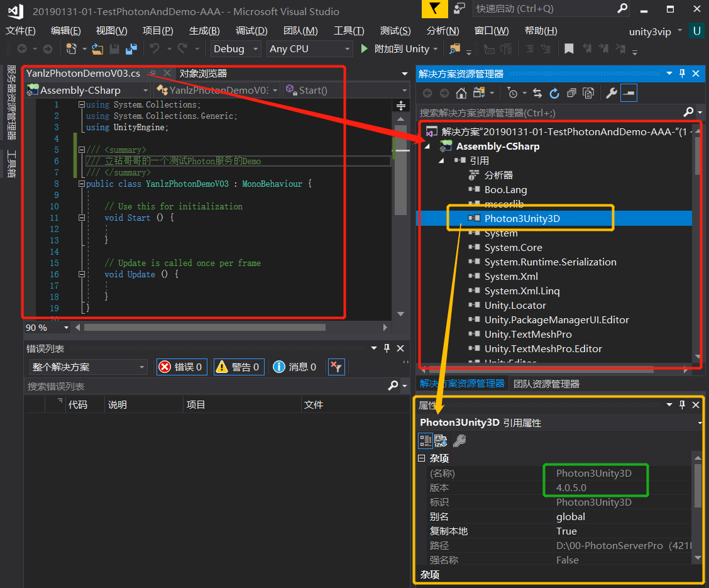Collapse the Update method code block
This screenshot has width=709, height=588.
(x=82, y=274)
